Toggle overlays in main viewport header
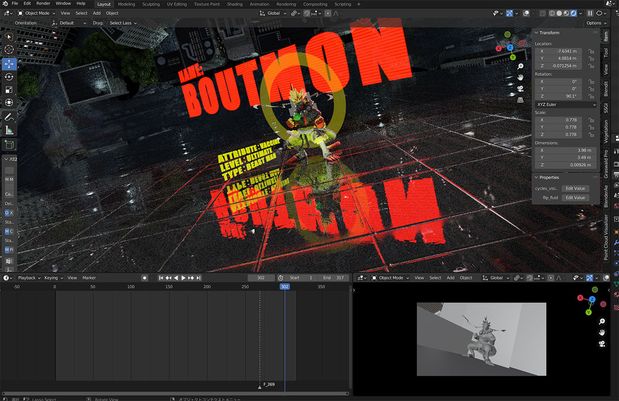Screen dimensions: 619x401 pyautogui.click(x=526, y=13)
